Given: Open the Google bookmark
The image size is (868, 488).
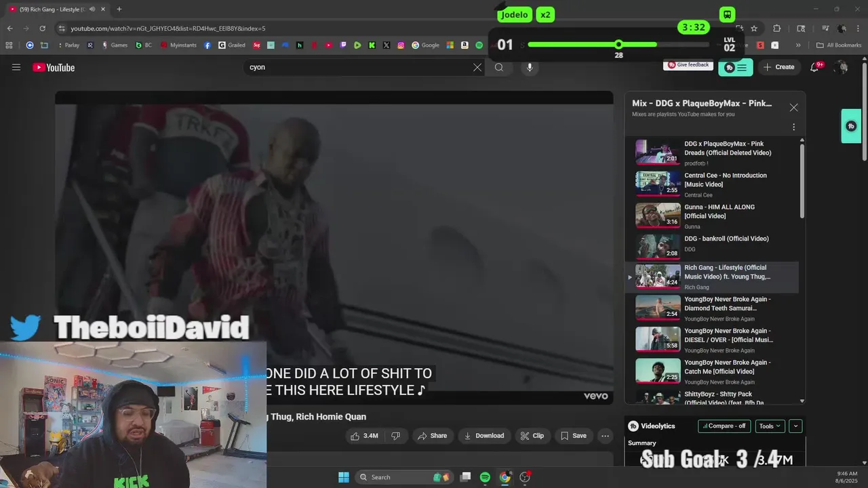Looking at the screenshot, I should (x=426, y=45).
